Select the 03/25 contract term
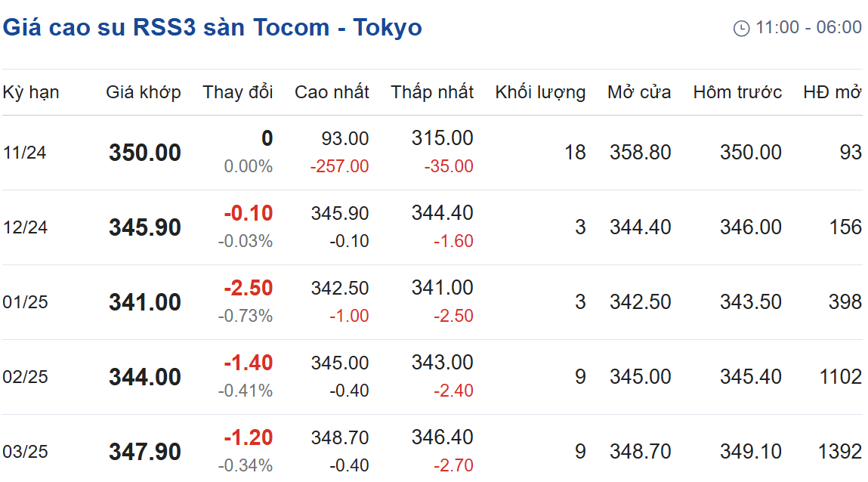Image resolution: width=868 pixels, height=482 pixels. [x=26, y=452]
